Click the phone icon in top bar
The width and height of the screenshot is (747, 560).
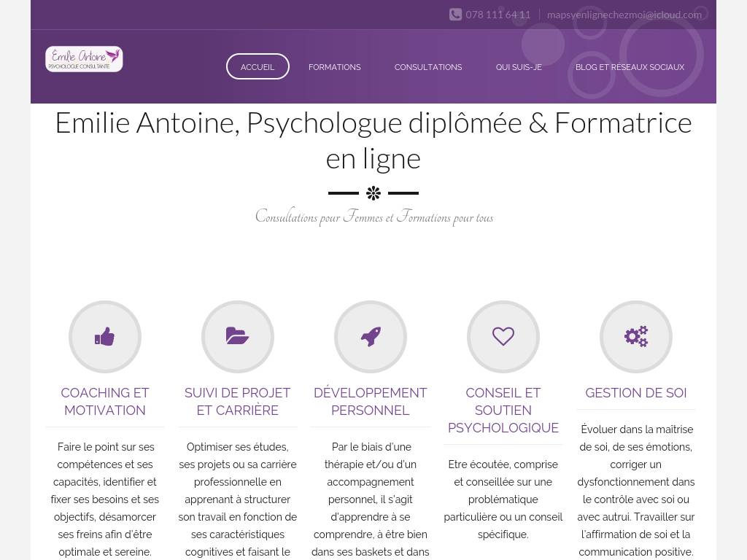455,15
